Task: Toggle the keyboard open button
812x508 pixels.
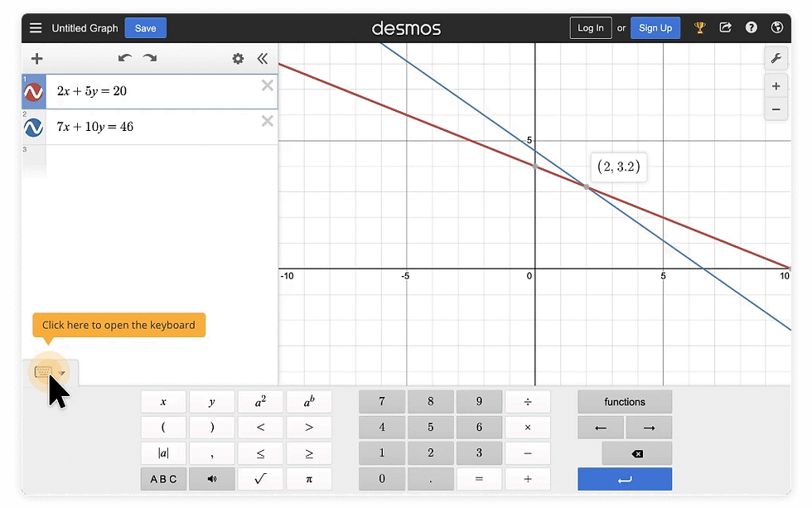Action: [x=50, y=372]
